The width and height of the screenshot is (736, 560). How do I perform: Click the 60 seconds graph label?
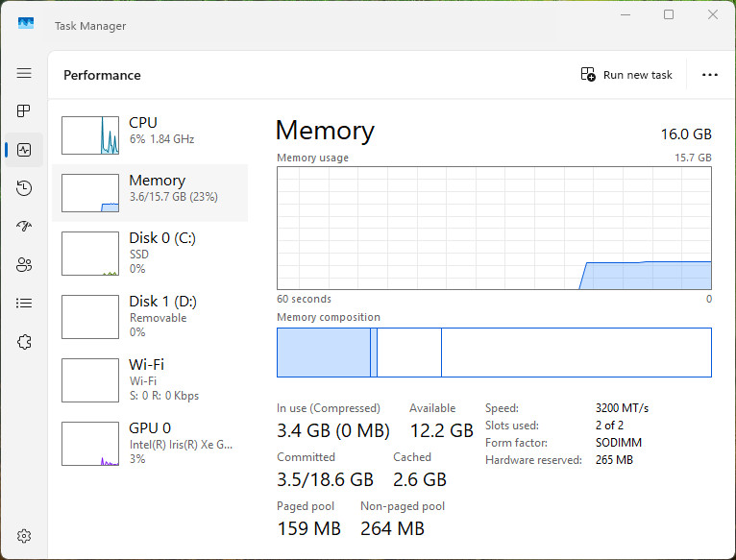pos(305,299)
